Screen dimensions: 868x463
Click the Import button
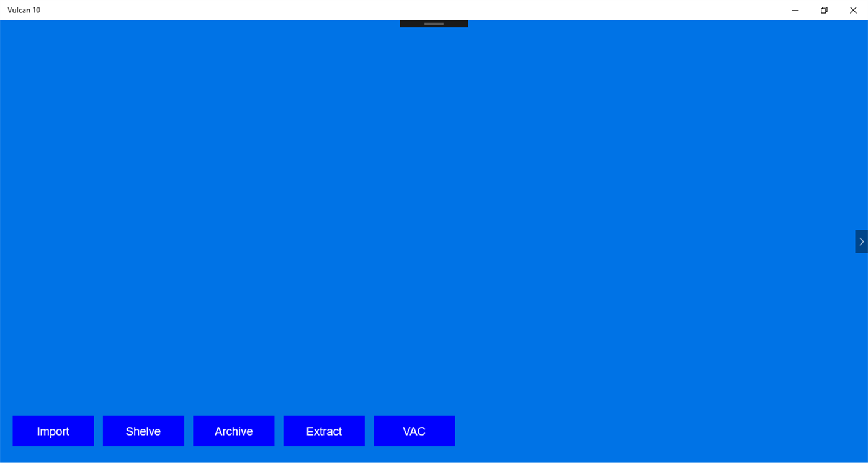[53, 431]
